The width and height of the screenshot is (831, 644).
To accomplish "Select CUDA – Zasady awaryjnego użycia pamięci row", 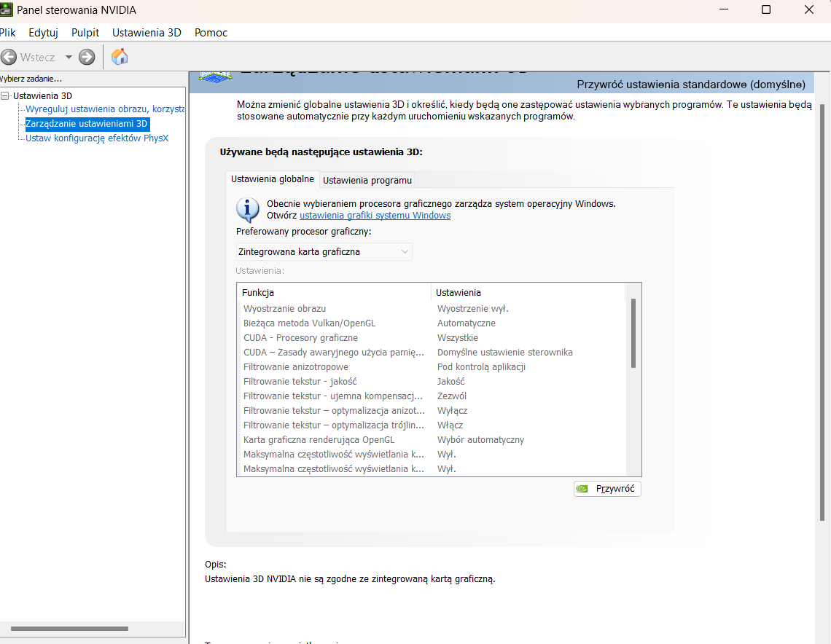I will 432,352.
